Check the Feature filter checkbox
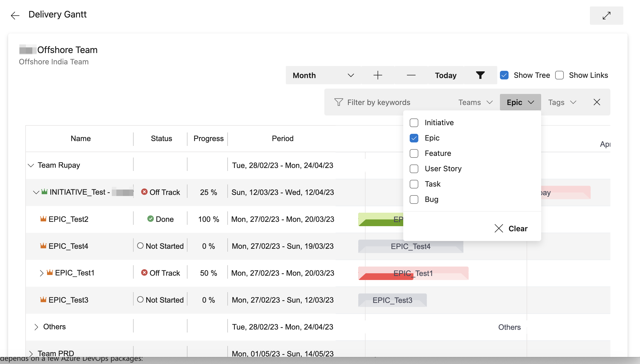 coord(414,153)
